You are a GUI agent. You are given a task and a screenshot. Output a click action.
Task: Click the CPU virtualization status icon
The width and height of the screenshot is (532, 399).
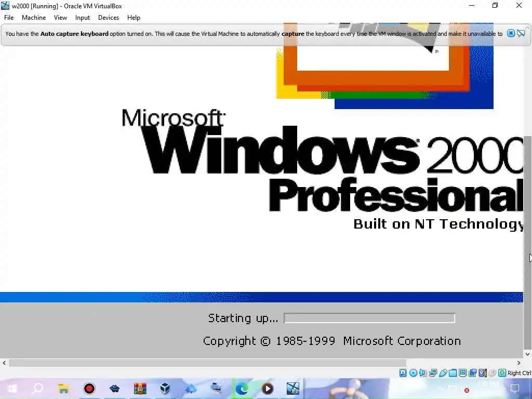click(x=483, y=373)
